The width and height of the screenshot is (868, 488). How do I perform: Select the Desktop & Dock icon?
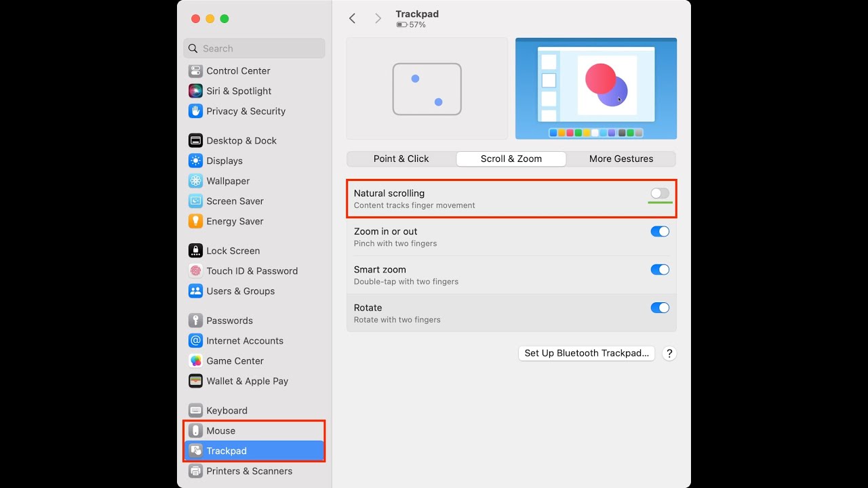[196, 140]
